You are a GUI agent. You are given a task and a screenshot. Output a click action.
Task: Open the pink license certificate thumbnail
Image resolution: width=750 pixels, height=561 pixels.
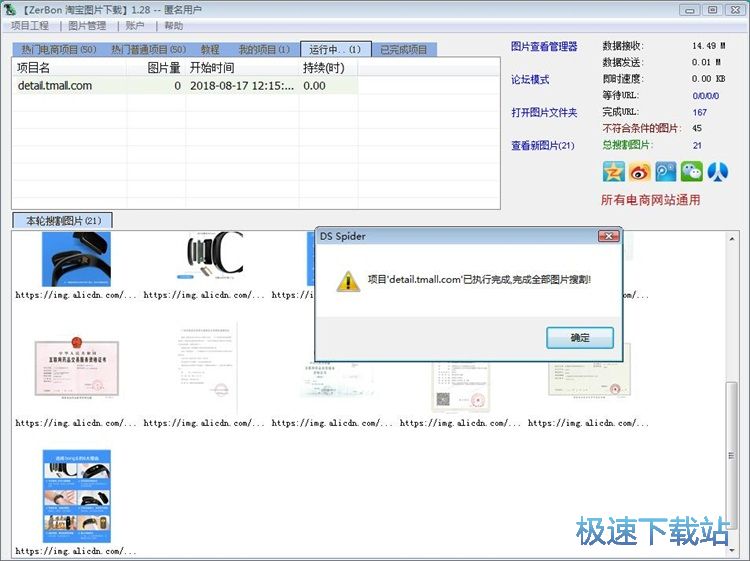77,368
